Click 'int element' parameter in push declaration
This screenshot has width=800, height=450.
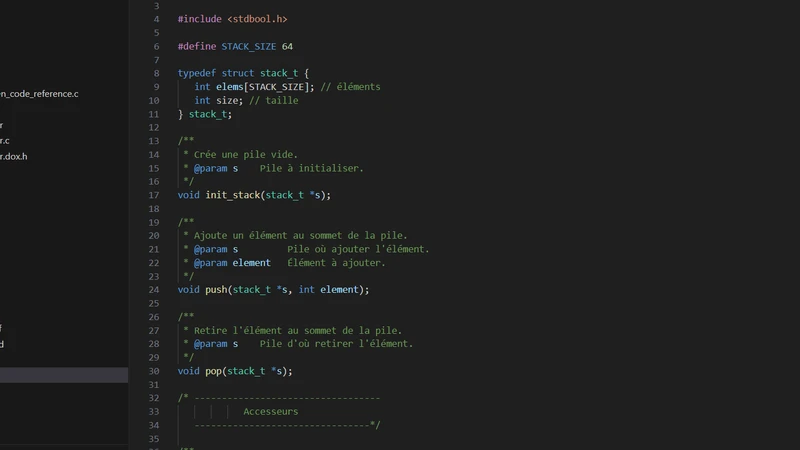pyautogui.click(x=329, y=290)
